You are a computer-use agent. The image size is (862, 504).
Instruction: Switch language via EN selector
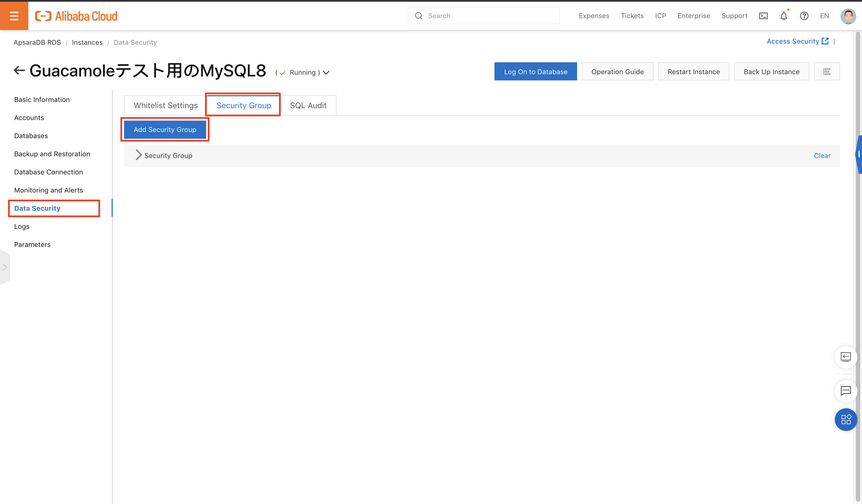pos(824,16)
